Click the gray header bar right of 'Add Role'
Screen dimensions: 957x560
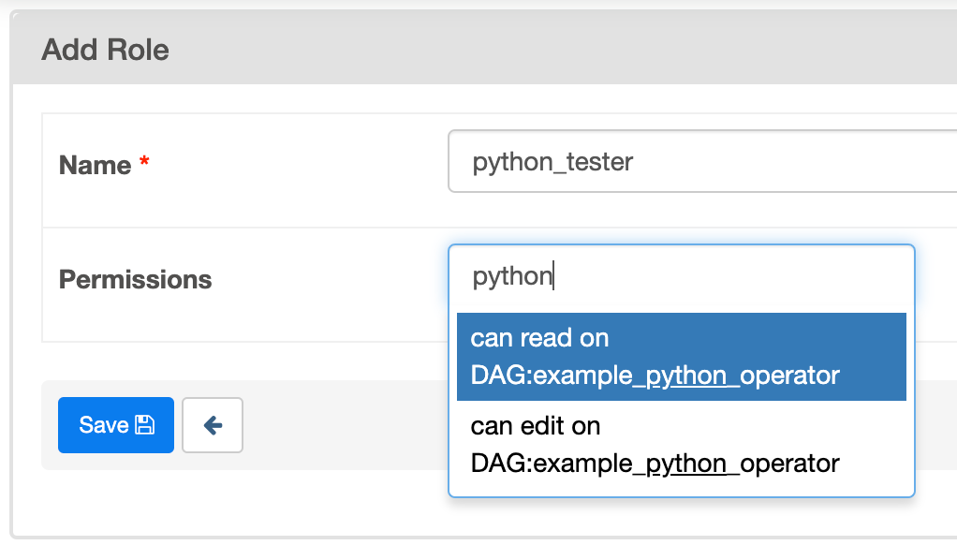[x=562, y=50]
